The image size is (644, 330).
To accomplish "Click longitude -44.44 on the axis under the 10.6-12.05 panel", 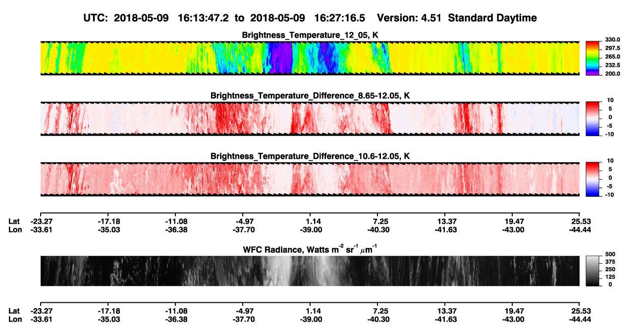I will click(x=580, y=230).
